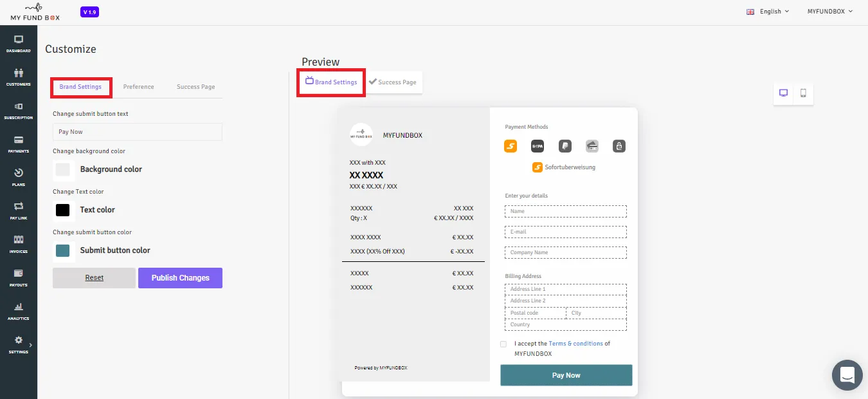Screen dimensions: 868x399
Task: Select Success Page preview tab
Action: [x=393, y=82]
